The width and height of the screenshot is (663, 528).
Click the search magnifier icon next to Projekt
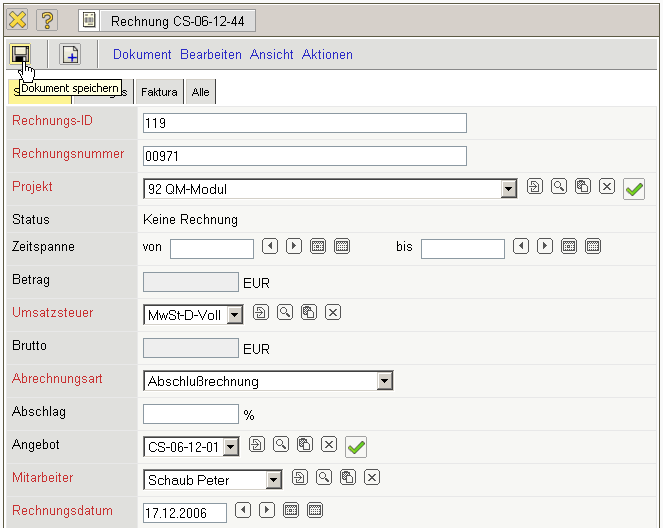(559, 187)
